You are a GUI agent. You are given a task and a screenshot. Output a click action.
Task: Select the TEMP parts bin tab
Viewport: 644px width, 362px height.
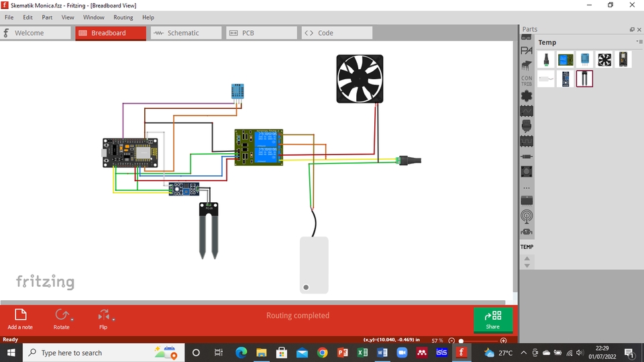click(527, 246)
